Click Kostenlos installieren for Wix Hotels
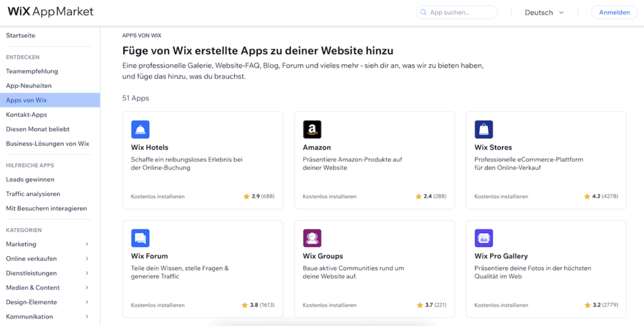The image size is (644, 326). [158, 197]
